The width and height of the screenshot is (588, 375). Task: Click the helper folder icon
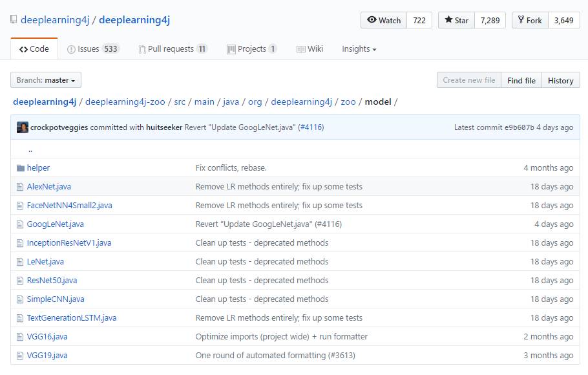point(20,168)
